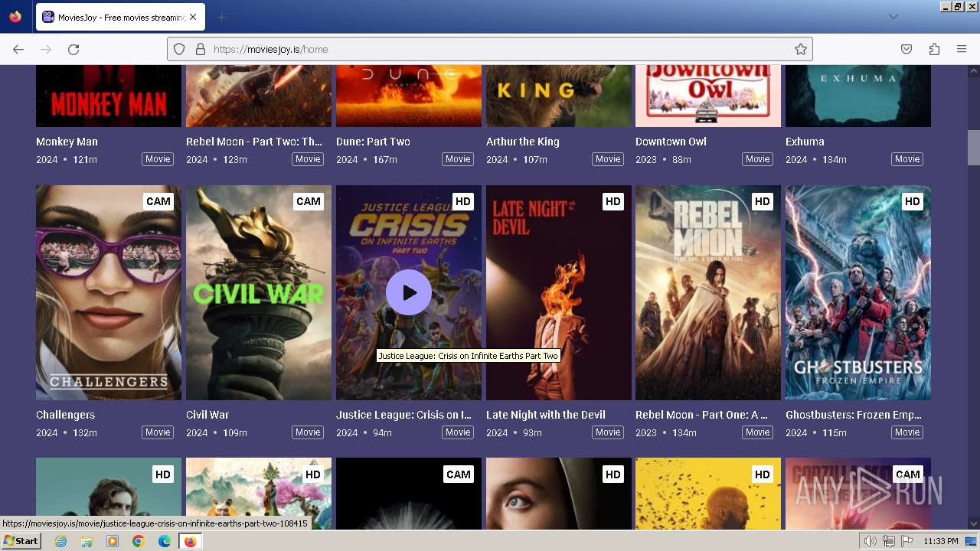Click the Monkey Man title link

(67, 142)
